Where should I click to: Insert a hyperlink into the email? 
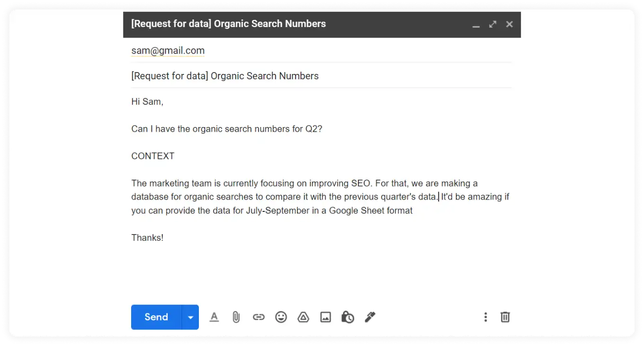point(259,317)
